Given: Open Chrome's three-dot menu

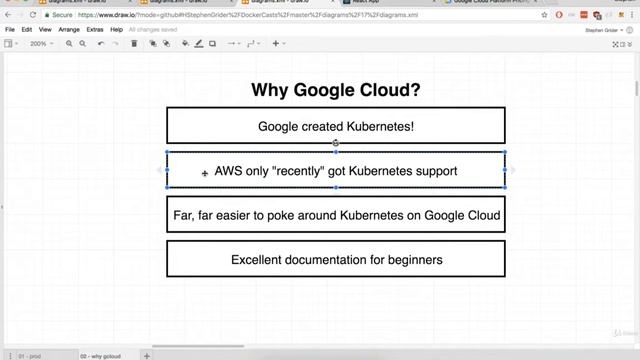Looking at the screenshot, I should click(x=632, y=15).
